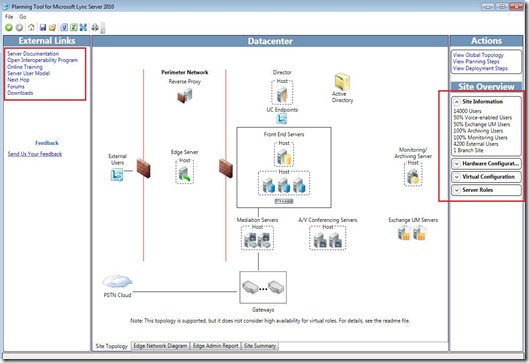Click the blue topology export icon
The width and height of the screenshot is (529, 363).
83,28
